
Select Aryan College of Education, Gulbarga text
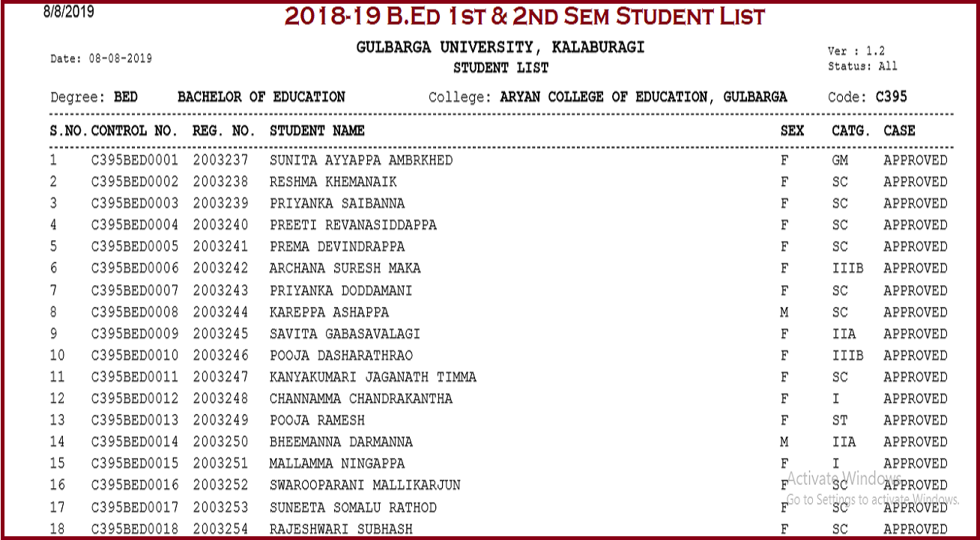pyautogui.click(x=643, y=97)
